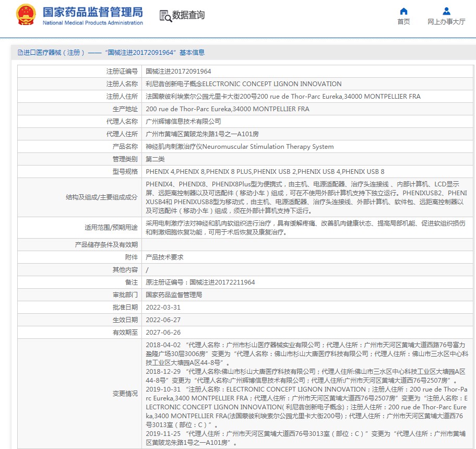Click the 适用范围/预期用途 label
Screen dimensions: 476x449
[x=111, y=228]
